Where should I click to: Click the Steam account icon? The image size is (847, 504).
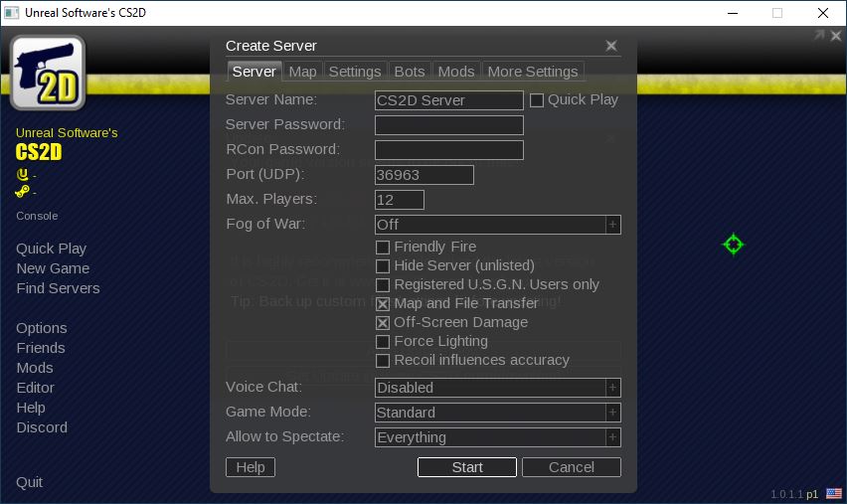pyautogui.click(x=22, y=191)
